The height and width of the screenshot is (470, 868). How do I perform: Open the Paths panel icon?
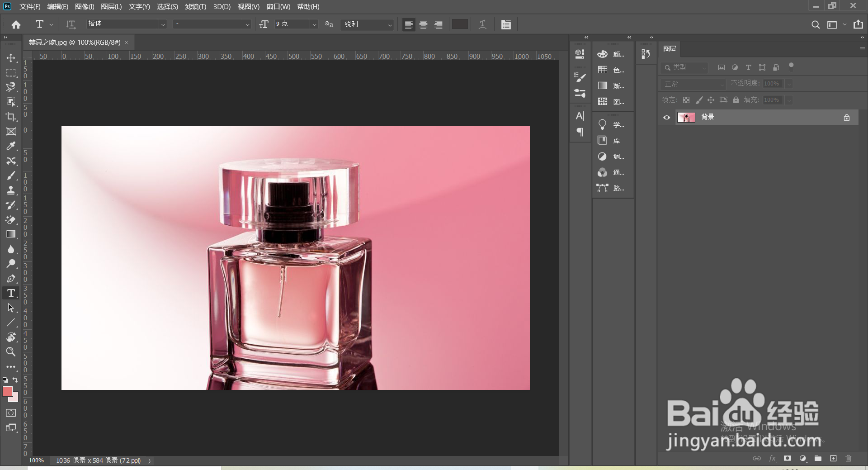click(x=603, y=188)
